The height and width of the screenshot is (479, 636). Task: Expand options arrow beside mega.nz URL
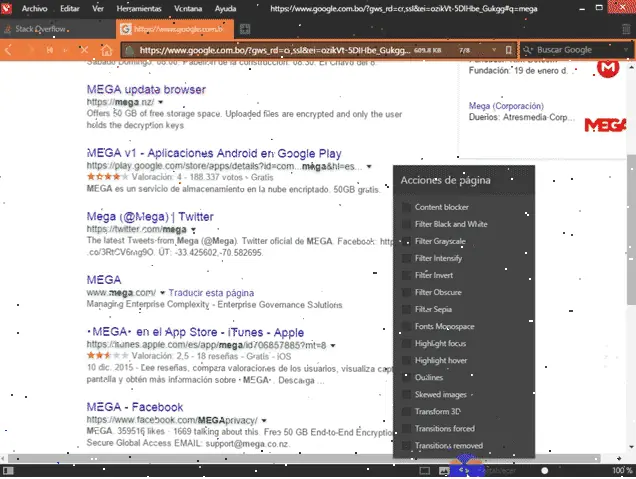tap(161, 102)
